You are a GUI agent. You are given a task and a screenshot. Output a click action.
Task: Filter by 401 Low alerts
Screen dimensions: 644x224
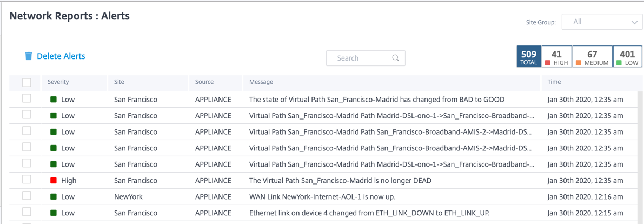pyautogui.click(x=627, y=58)
